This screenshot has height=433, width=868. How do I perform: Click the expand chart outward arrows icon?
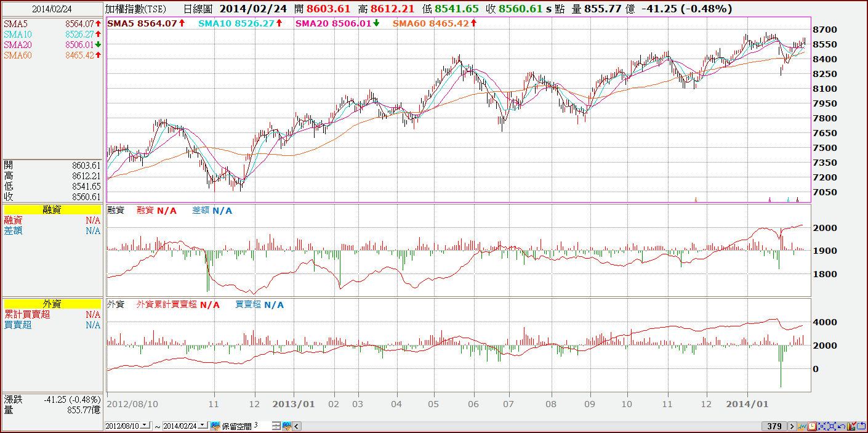click(832, 426)
